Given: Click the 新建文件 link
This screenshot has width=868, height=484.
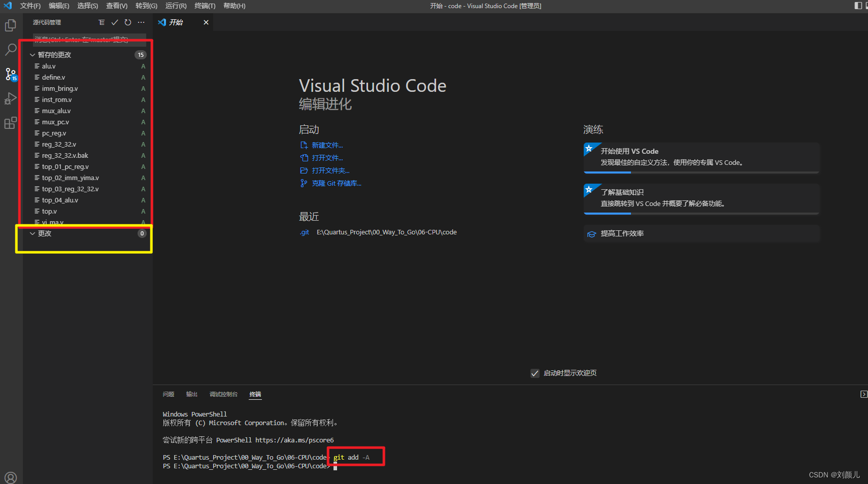Looking at the screenshot, I should point(327,145).
